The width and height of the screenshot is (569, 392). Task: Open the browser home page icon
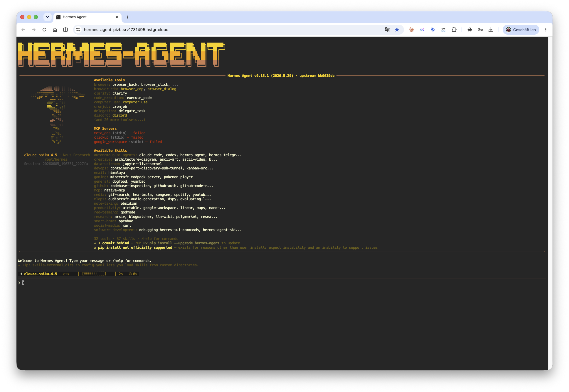click(x=55, y=30)
